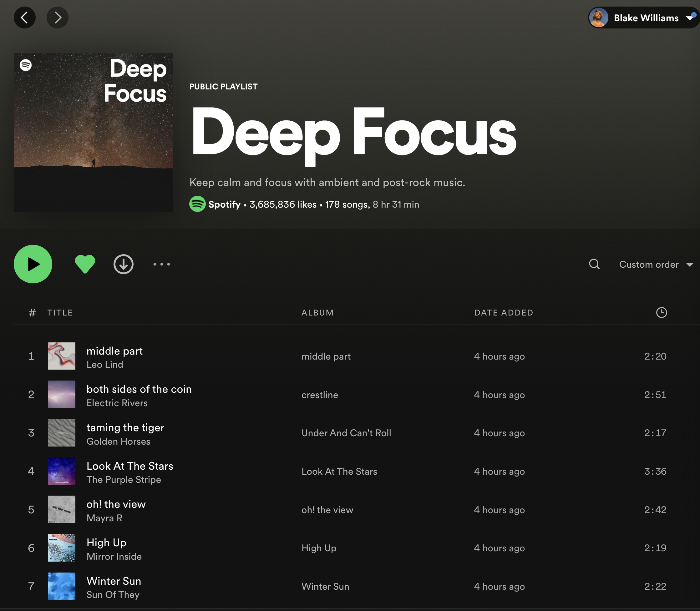Open the Spotify owner profile link
The width and height of the screenshot is (700, 611).
[224, 204]
